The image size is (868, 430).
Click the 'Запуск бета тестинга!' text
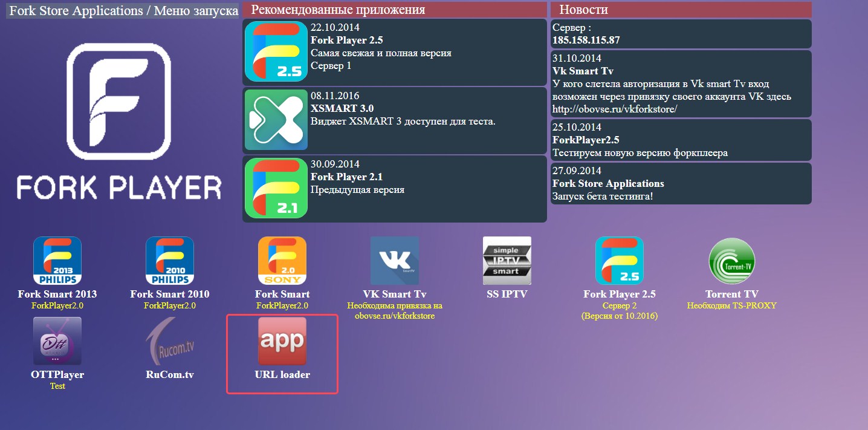pyautogui.click(x=603, y=197)
